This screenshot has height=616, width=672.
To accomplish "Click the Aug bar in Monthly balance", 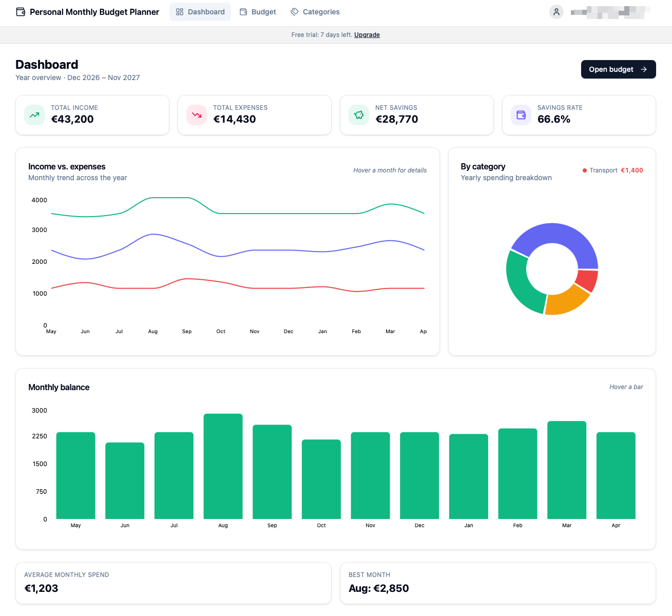I will point(223,466).
